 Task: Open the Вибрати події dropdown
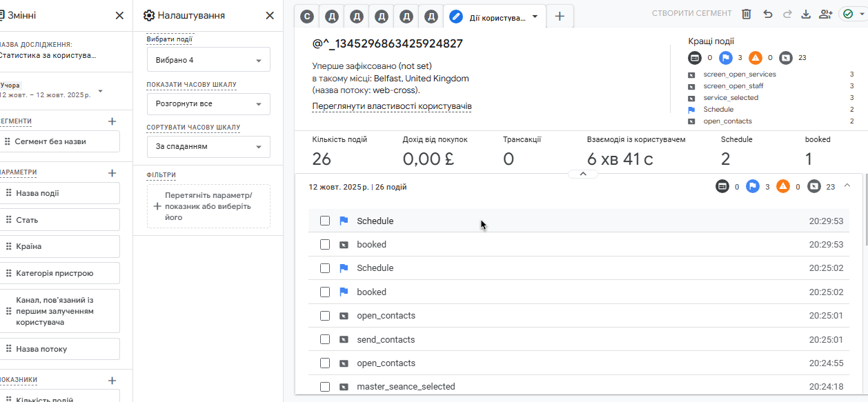208,60
